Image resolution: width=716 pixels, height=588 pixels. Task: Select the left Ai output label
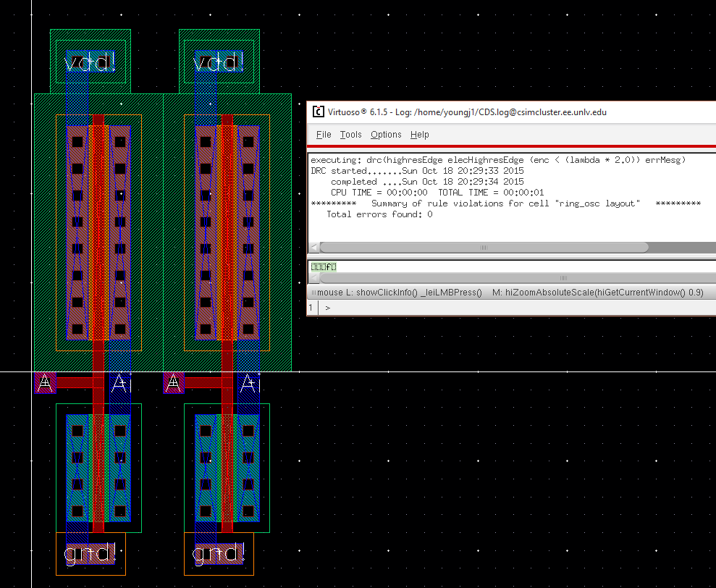click(x=120, y=382)
